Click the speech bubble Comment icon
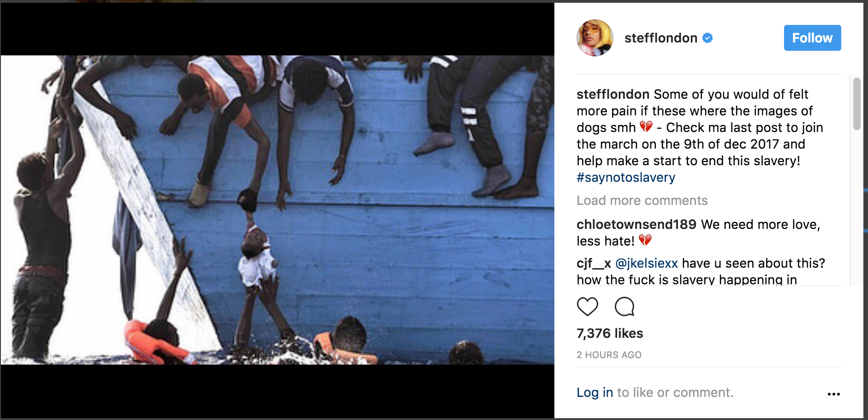The image size is (868, 420). tap(624, 306)
